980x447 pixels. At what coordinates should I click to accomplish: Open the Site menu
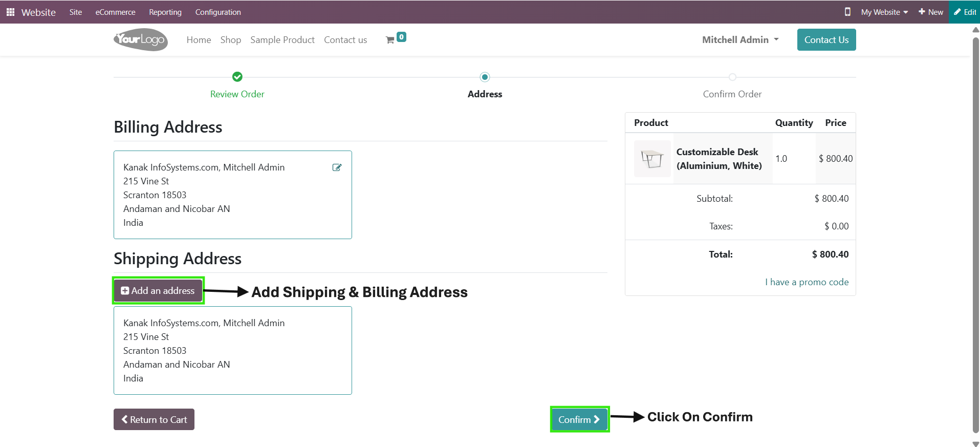[76, 12]
